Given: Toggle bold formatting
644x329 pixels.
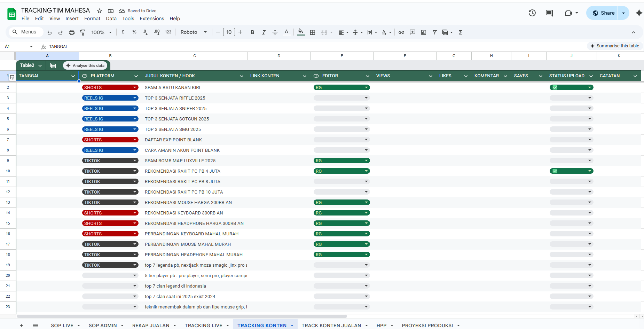Looking at the screenshot, I should 253,32.
